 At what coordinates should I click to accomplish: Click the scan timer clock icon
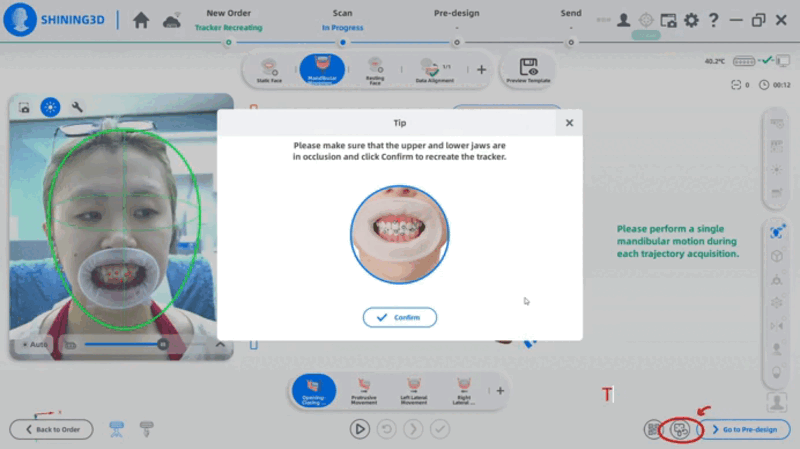click(x=764, y=85)
